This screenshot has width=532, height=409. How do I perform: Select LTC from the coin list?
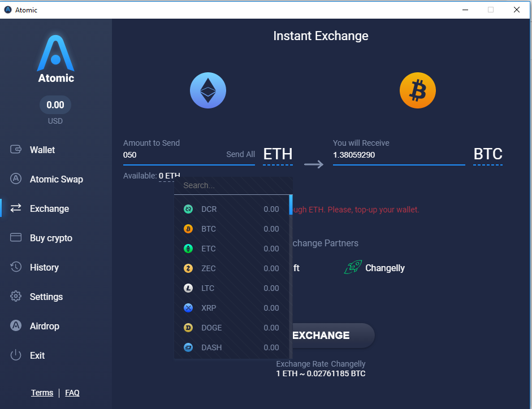coord(231,288)
